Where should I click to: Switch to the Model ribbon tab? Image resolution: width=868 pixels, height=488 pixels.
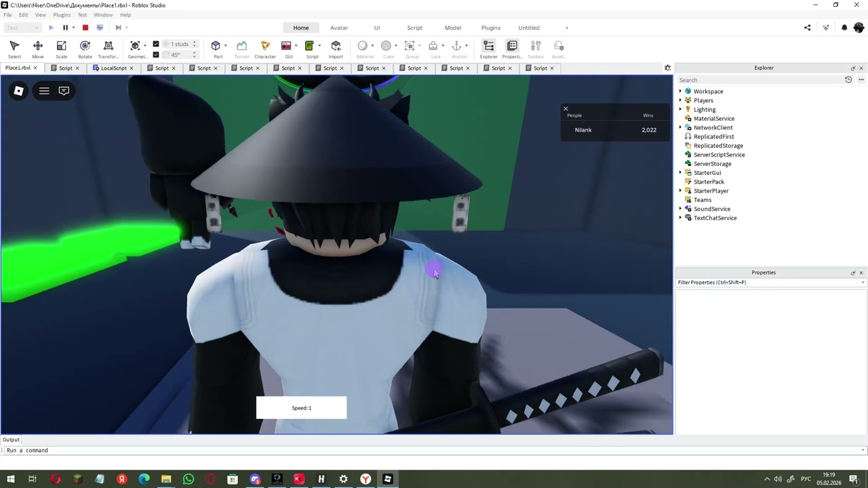point(453,28)
